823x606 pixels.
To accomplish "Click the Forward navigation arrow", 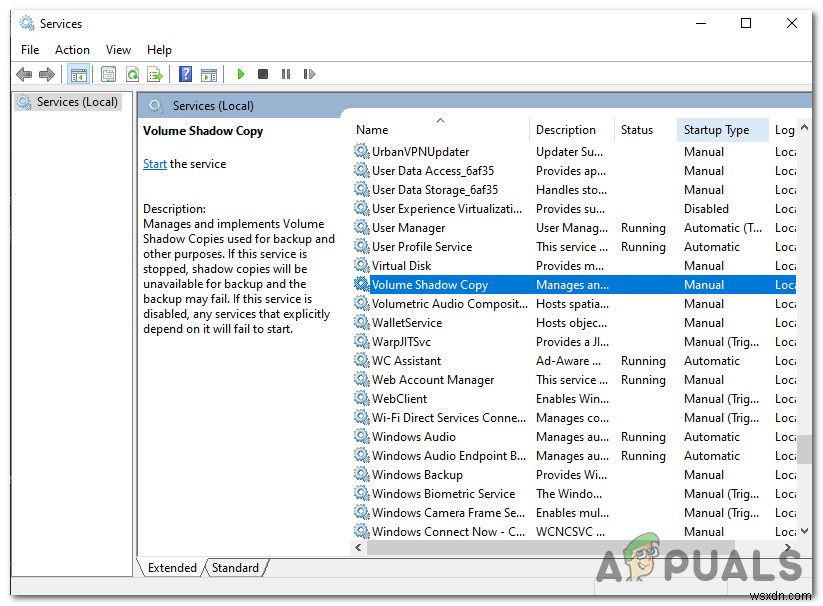I will [46, 73].
